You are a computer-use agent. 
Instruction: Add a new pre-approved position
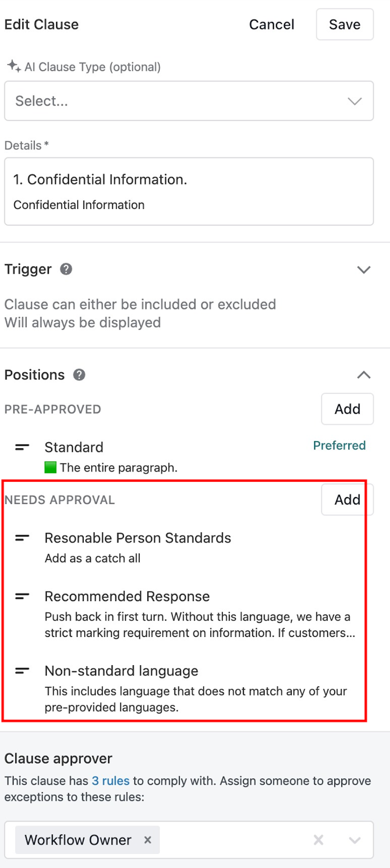(347, 409)
